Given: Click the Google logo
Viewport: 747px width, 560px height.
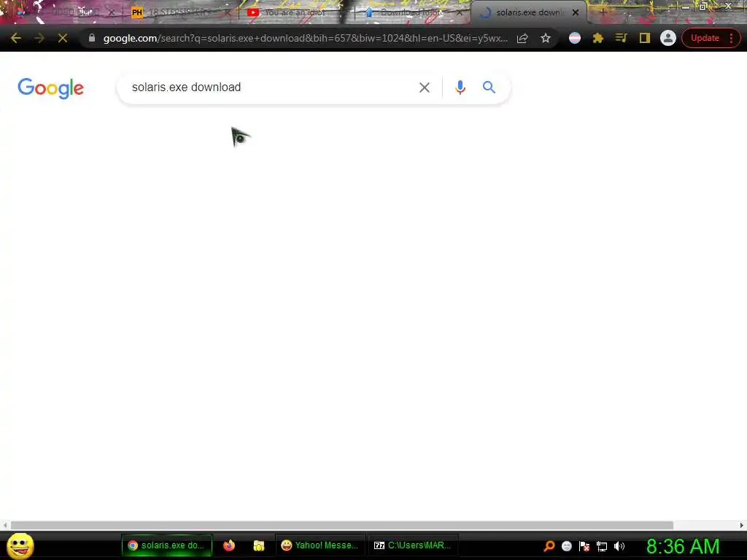Looking at the screenshot, I should point(50,88).
